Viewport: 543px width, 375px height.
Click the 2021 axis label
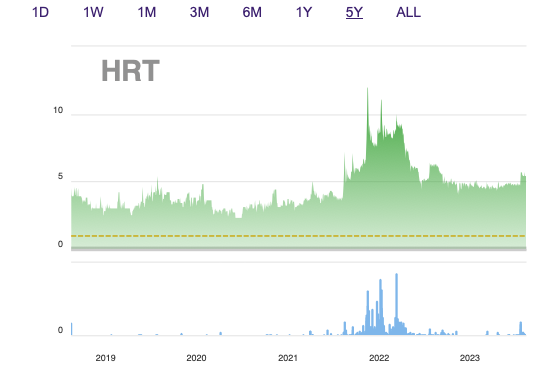point(288,358)
